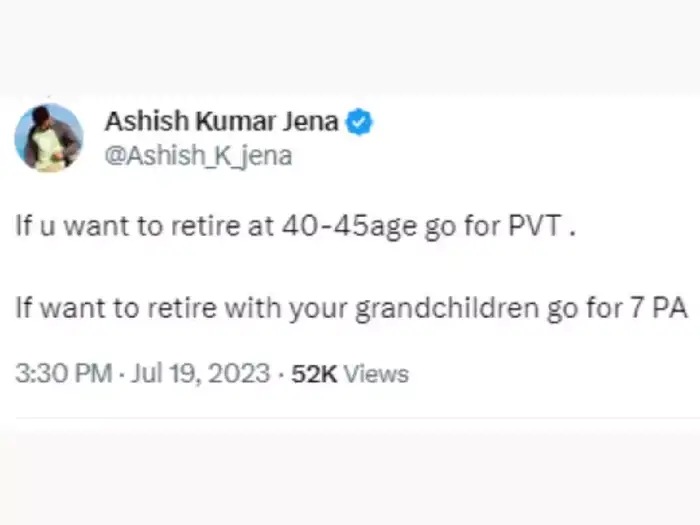
Task: Click the Views label
Action: (376, 374)
